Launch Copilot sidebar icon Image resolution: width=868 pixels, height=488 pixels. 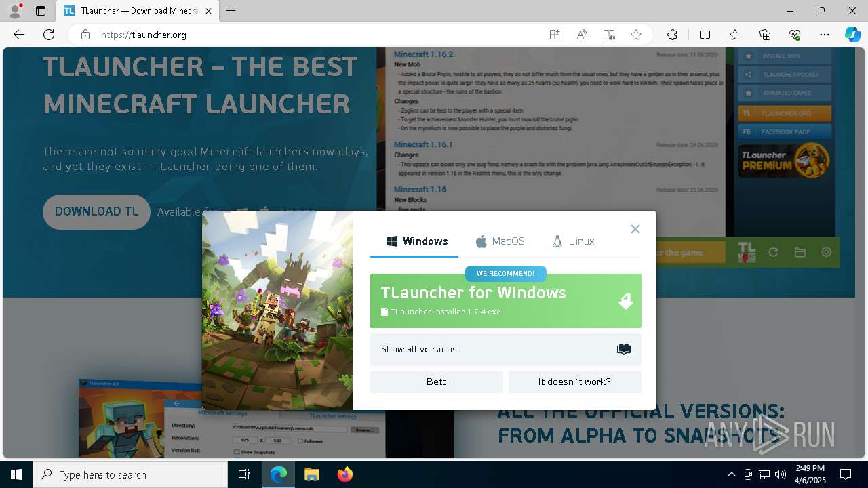pyautogui.click(x=852, y=35)
